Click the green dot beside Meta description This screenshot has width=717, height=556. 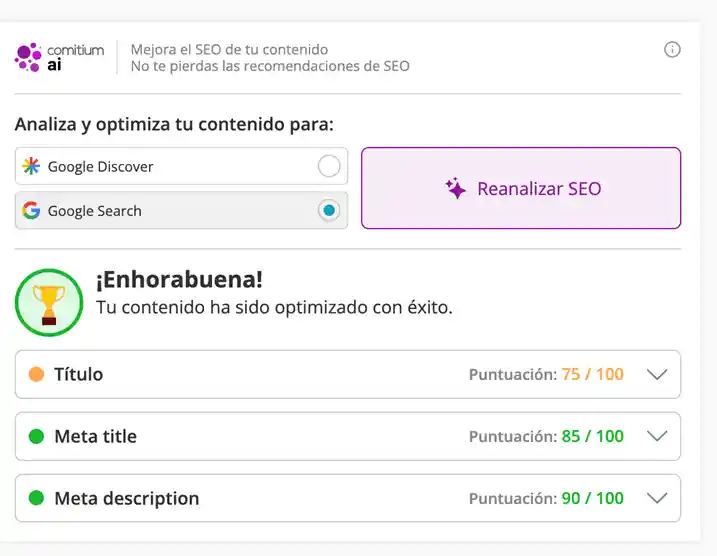click(x=37, y=498)
